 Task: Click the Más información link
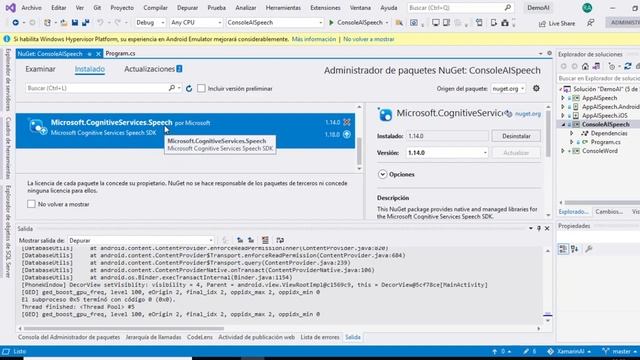[x=314, y=39]
